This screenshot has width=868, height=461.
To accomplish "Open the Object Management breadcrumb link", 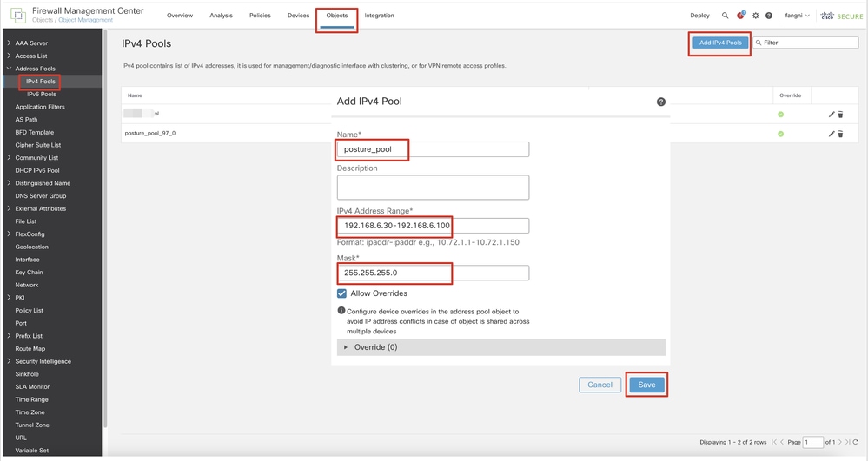I will tap(86, 20).
